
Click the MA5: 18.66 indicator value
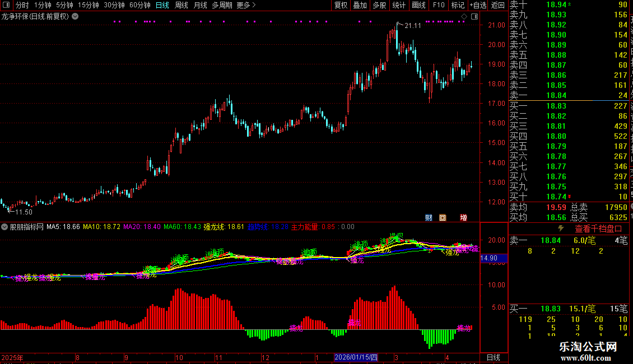coord(63,227)
